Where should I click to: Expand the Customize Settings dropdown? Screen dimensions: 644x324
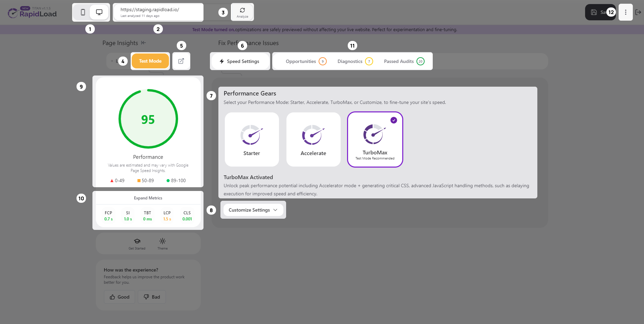253,210
